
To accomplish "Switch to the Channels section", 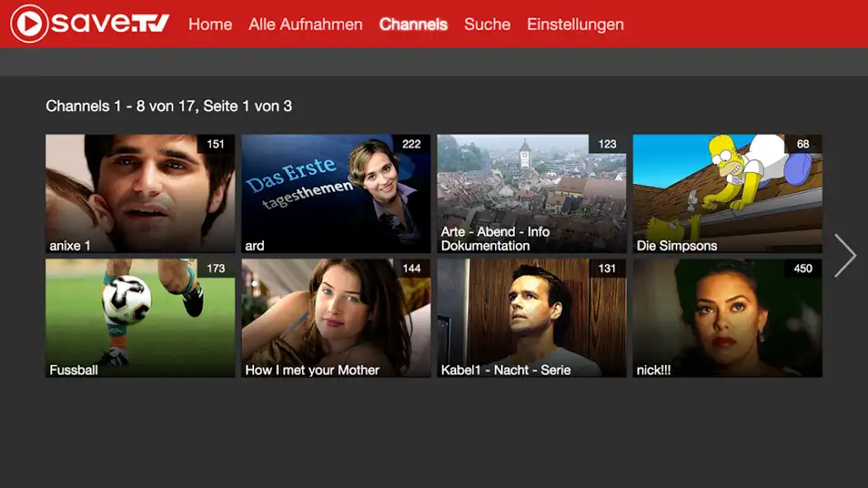I will click(x=413, y=24).
